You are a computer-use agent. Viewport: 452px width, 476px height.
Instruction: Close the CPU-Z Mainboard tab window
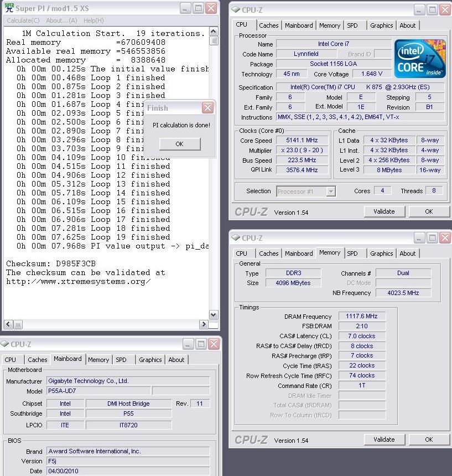point(214,344)
